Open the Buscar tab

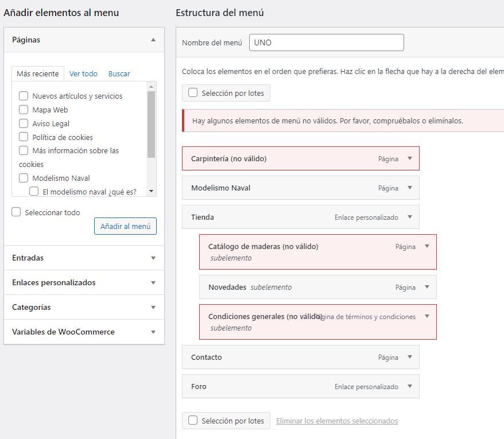pyautogui.click(x=119, y=73)
